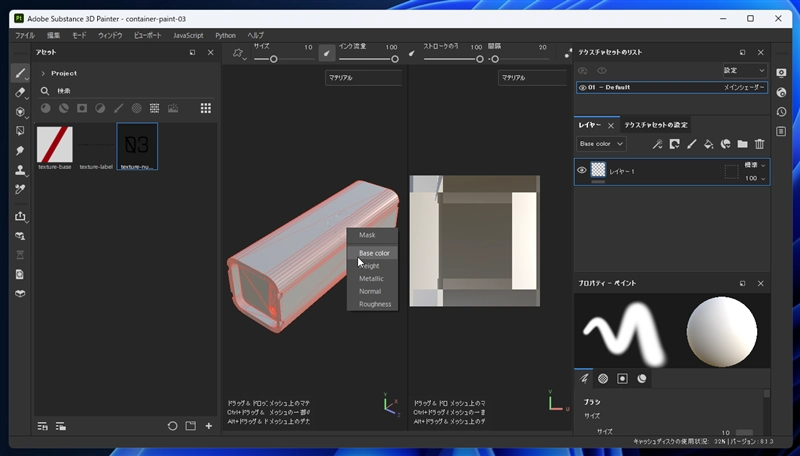Select the Eraser tool in left toolbar
Image resolution: width=800 pixels, height=456 pixels.
point(20,92)
